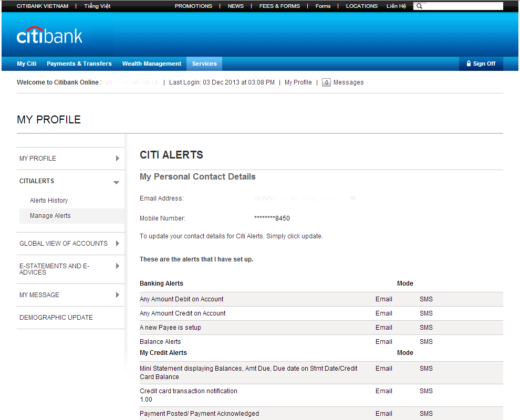Screen dimensions: 520x420
Task: Click the 'Balance Alerts' row text
Action: pos(160,341)
